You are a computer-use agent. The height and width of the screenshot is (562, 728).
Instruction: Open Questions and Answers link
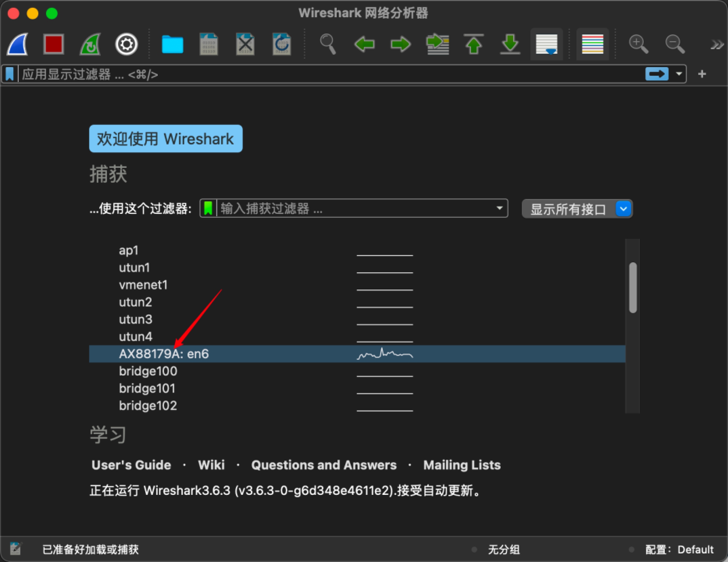324,465
